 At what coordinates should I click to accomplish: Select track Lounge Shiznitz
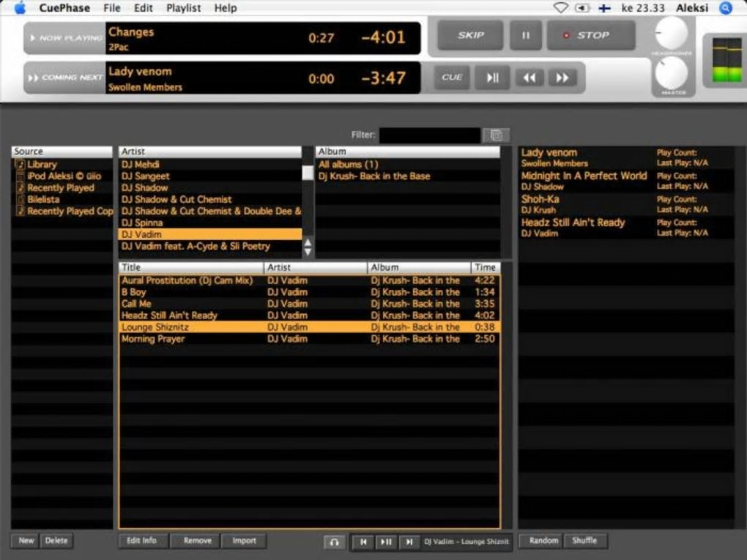[x=310, y=327]
